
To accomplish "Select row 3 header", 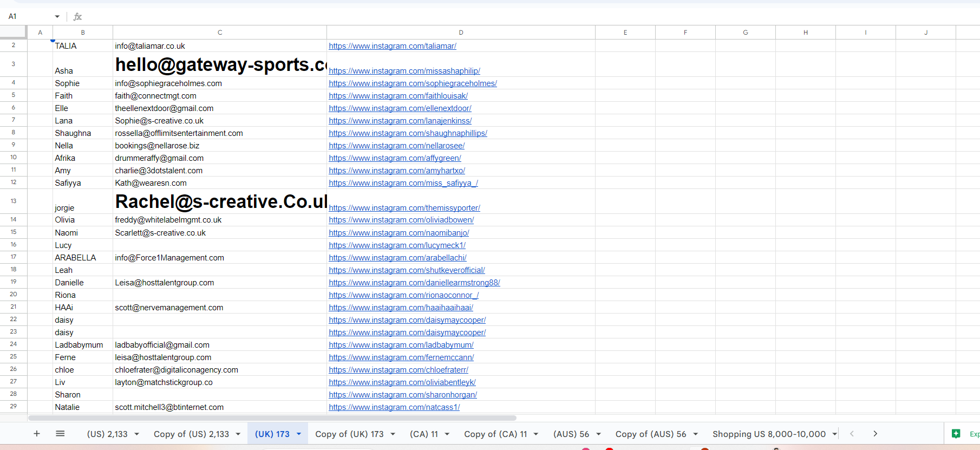I will click(x=14, y=64).
